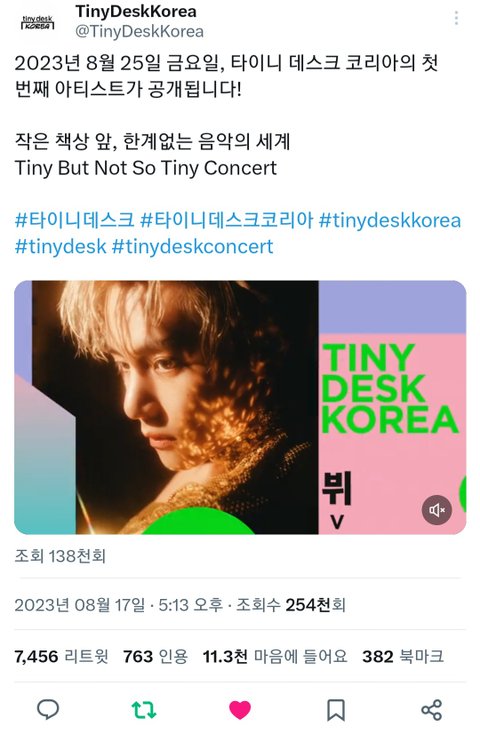The width and height of the screenshot is (480, 734).
Task: Open the reply comment icon
Action: coord(48,710)
